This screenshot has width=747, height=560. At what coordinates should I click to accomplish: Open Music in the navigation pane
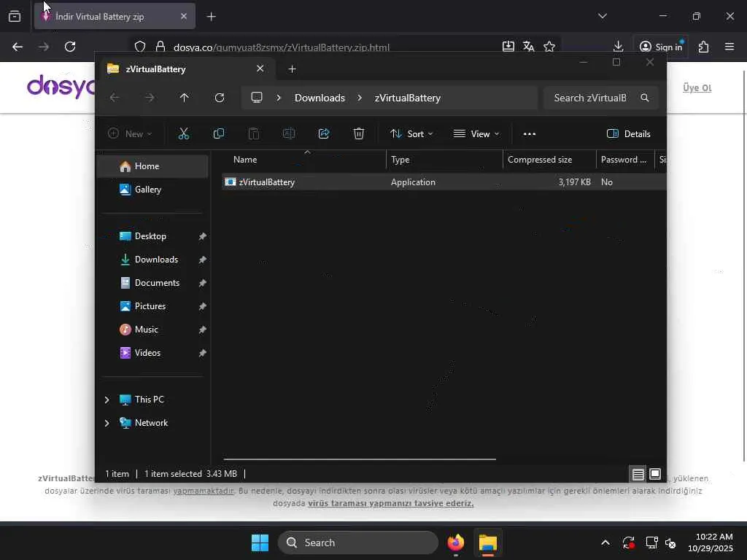(152, 330)
